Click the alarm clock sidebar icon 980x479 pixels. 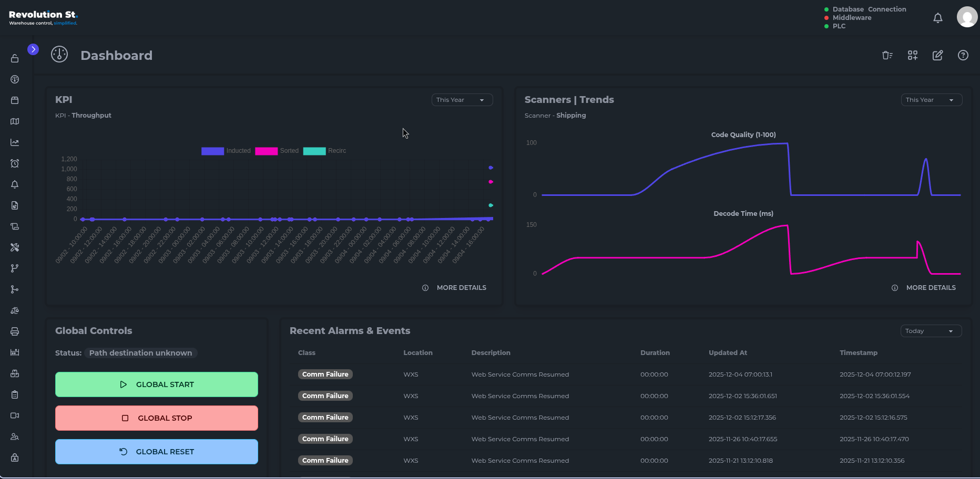coord(15,163)
